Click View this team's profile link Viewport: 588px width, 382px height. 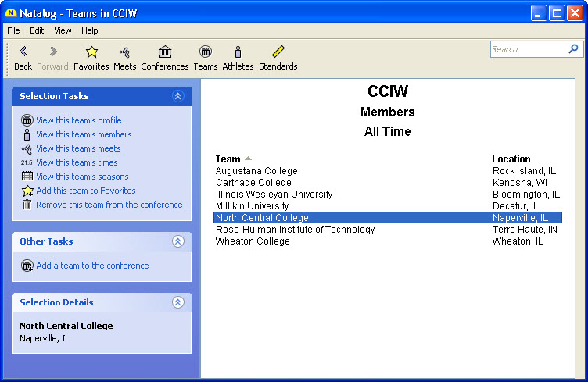pos(78,120)
